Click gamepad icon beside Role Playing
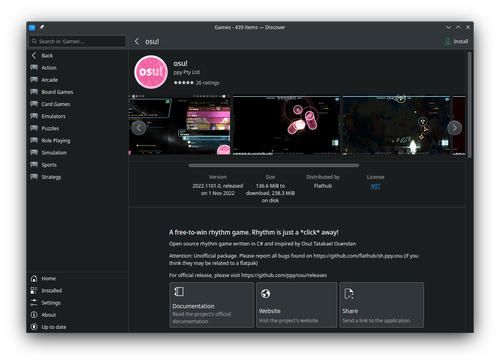Screen dimensions: 500x364 click(x=34, y=140)
